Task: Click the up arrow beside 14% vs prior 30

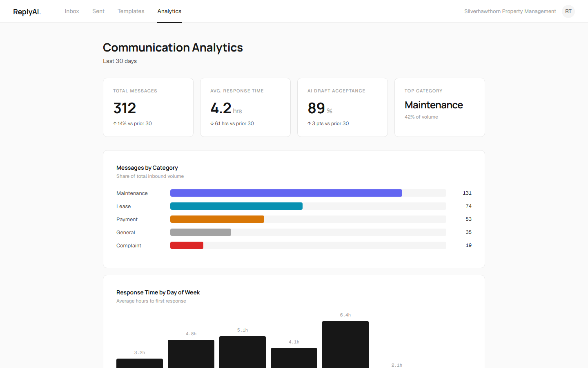Action: coord(115,123)
